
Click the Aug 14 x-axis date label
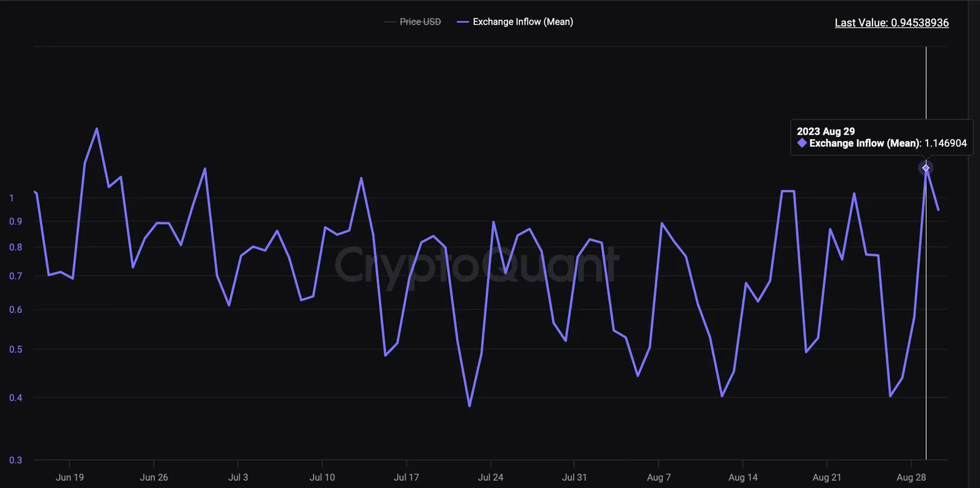(x=743, y=477)
